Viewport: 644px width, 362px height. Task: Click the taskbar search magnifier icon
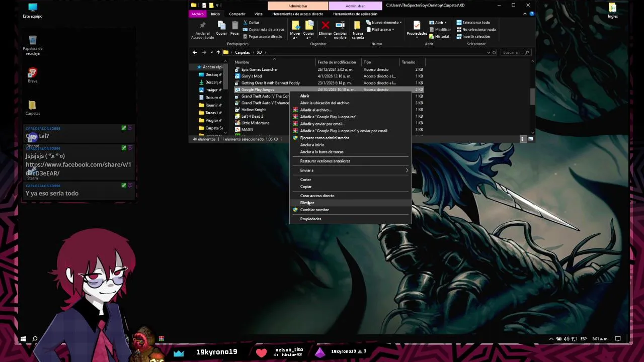pyautogui.click(x=35, y=339)
